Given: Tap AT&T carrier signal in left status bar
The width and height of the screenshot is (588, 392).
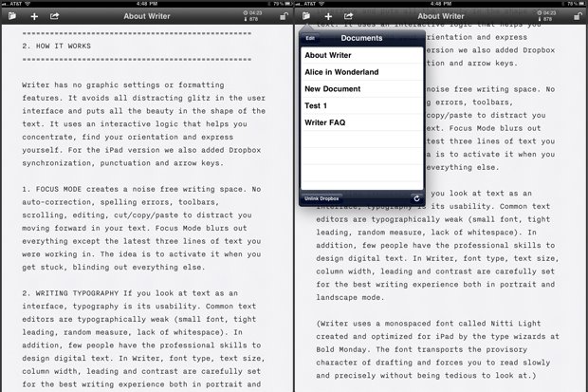Looking at the screenshot, I should coord(16,4).
